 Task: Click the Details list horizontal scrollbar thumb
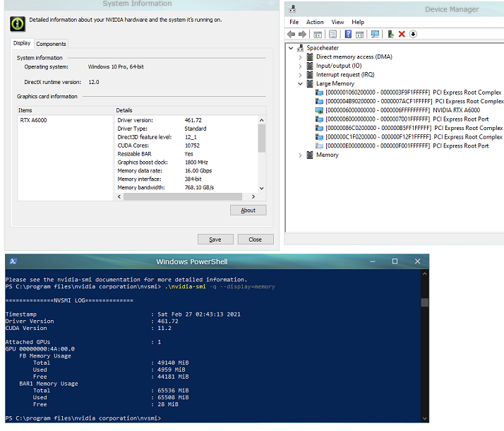183,196
